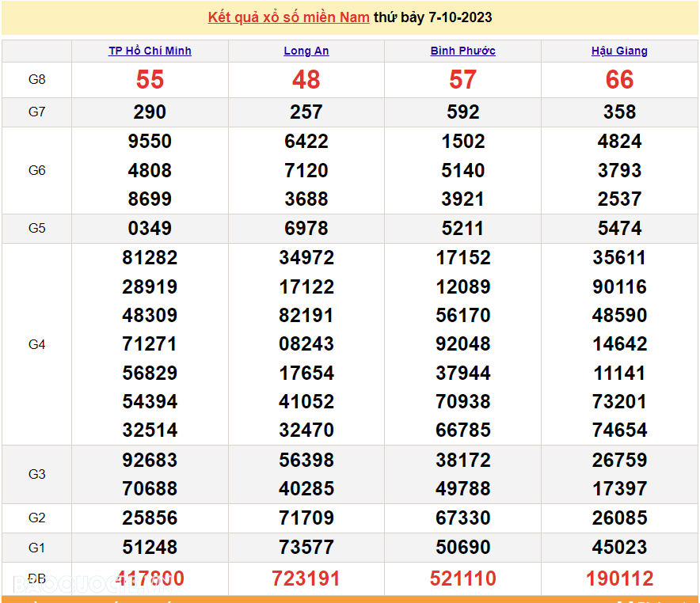The height and width of the screenshot is (603, 700).
Task: Select the G6 row label
Action: pos(36,170)
